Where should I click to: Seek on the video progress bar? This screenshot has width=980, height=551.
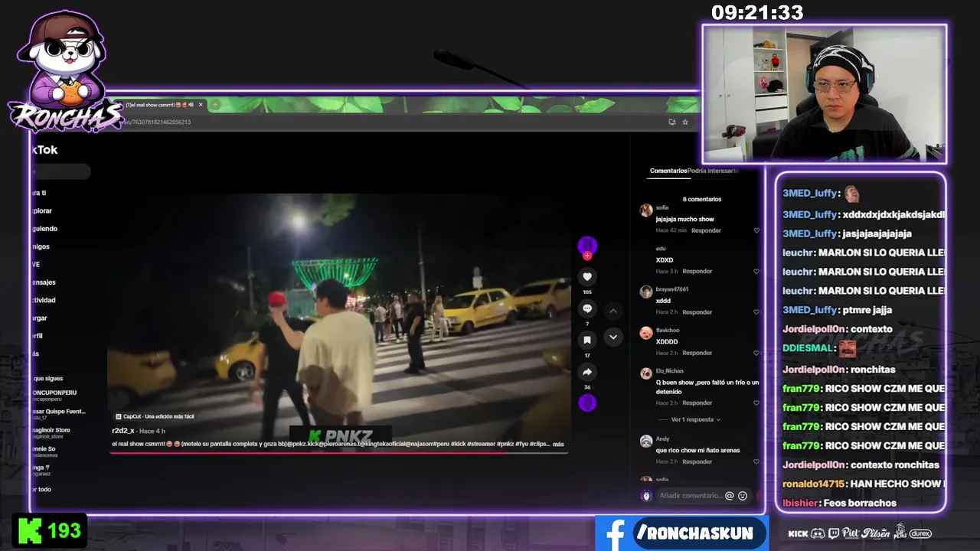[x=339, y=452]
